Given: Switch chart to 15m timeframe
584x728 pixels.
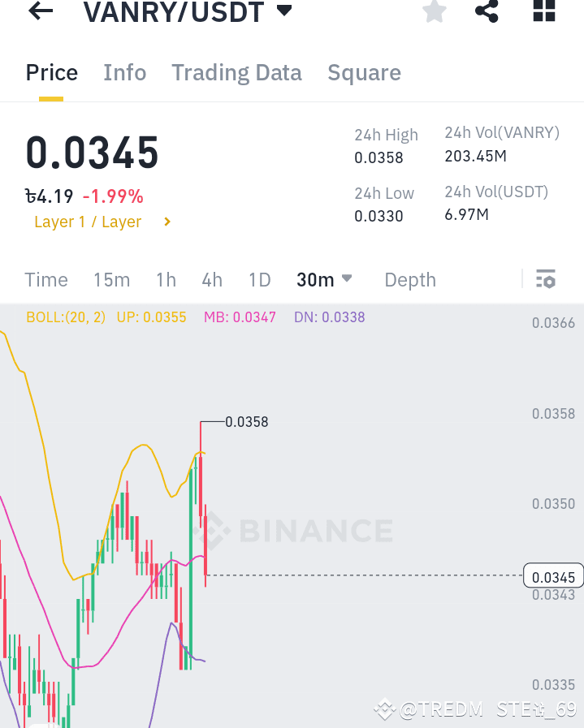Looking at the screenshot, I should tap(111, 279).
